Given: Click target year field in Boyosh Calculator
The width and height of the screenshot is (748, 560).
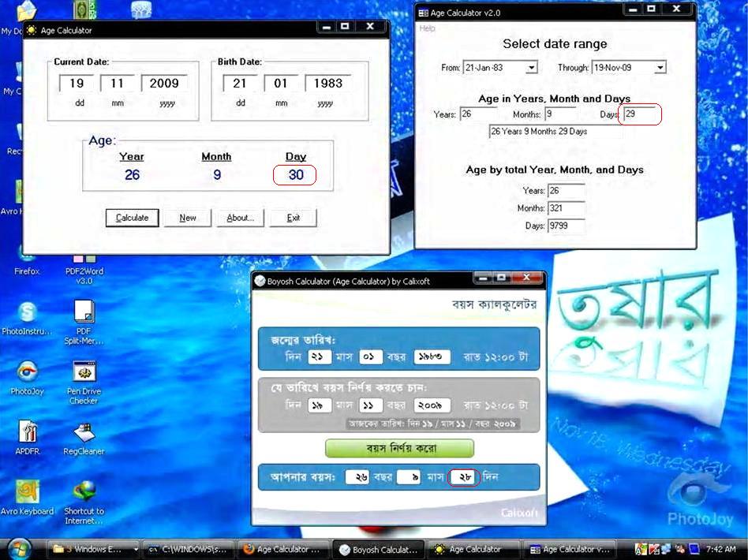Looking at the screenshot, I should [432, 405].
